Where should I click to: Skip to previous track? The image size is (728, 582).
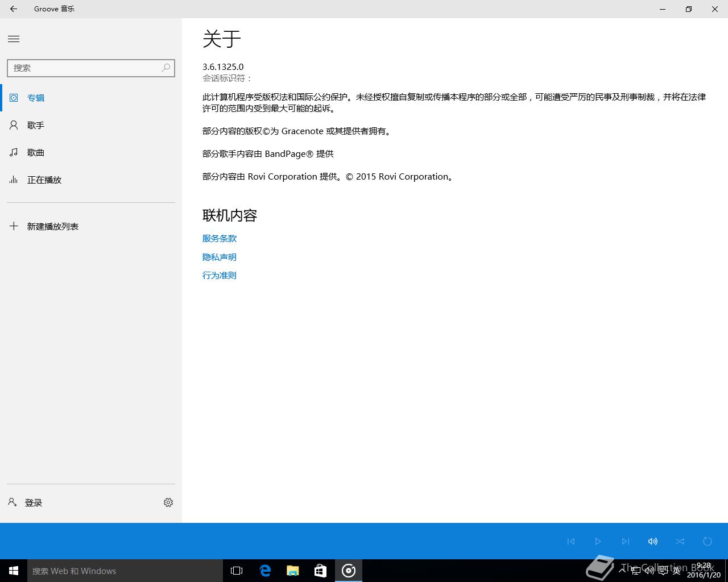point(571,541)
